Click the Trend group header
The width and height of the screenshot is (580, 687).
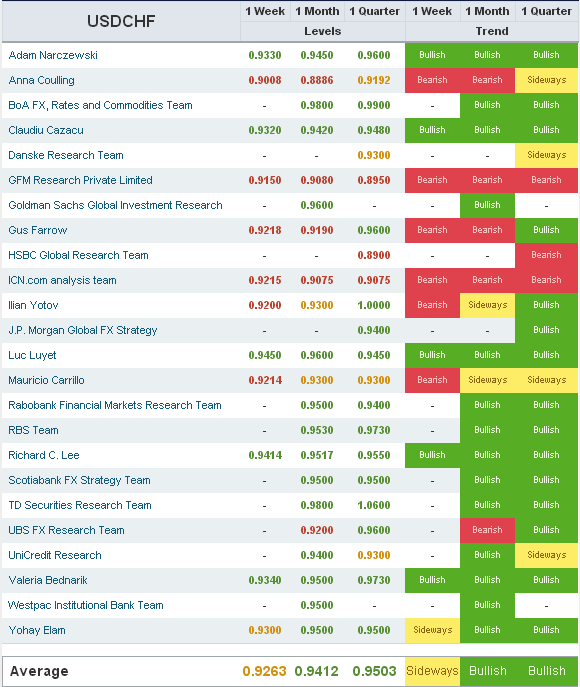492,31
